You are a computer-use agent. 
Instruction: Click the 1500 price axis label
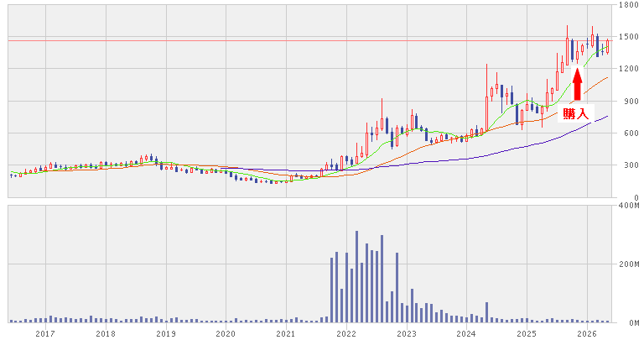(x=629, y=37)
